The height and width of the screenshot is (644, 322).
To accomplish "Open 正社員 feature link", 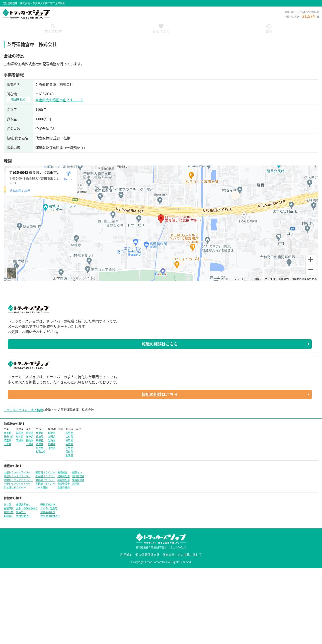I will [7, 505].
